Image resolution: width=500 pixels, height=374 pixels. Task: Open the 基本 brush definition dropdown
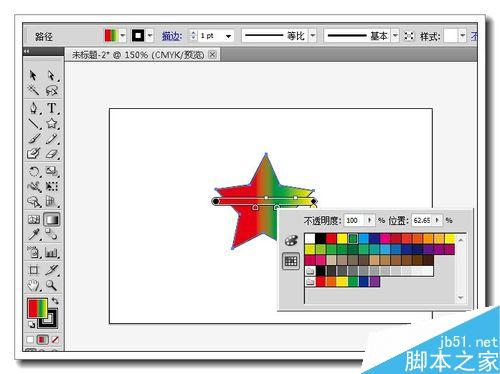click(x=395, y=36)
